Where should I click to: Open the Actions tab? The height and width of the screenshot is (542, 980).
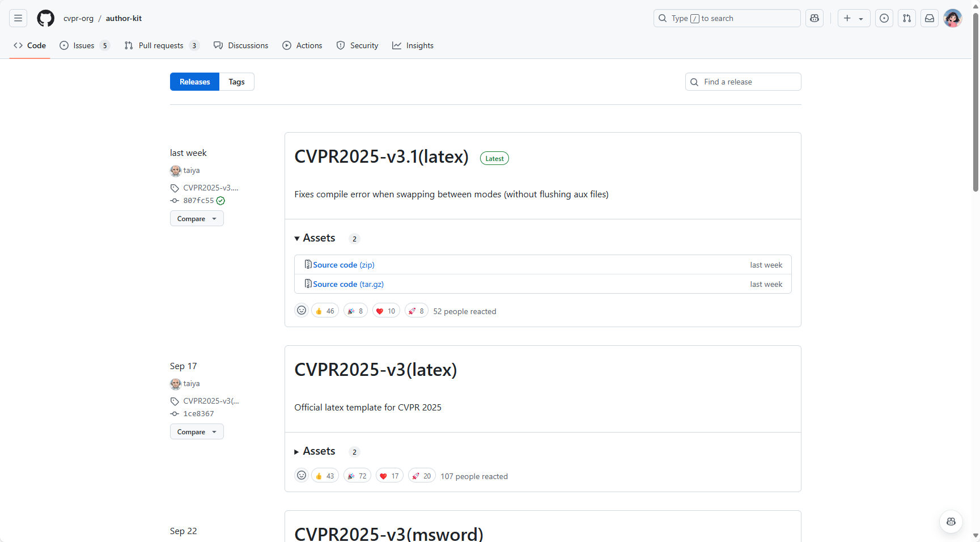[x=302, y=45]
